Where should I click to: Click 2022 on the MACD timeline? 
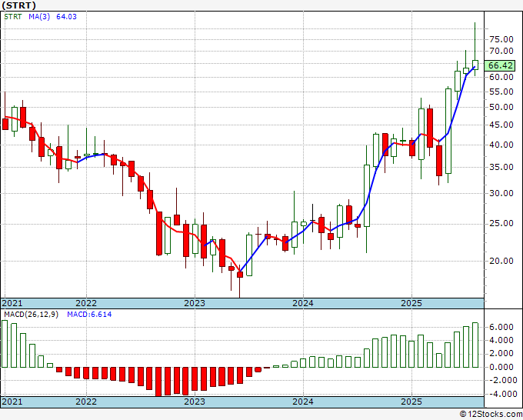(86, 402)
